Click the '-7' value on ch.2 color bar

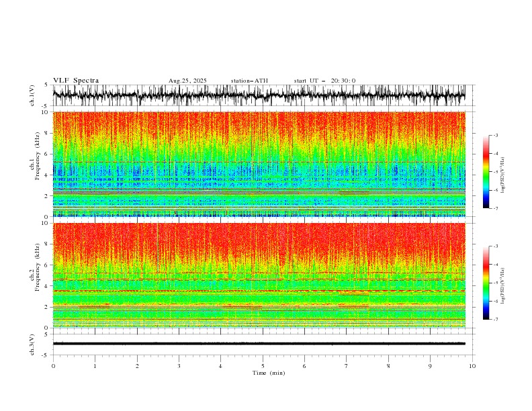point(496,320)
